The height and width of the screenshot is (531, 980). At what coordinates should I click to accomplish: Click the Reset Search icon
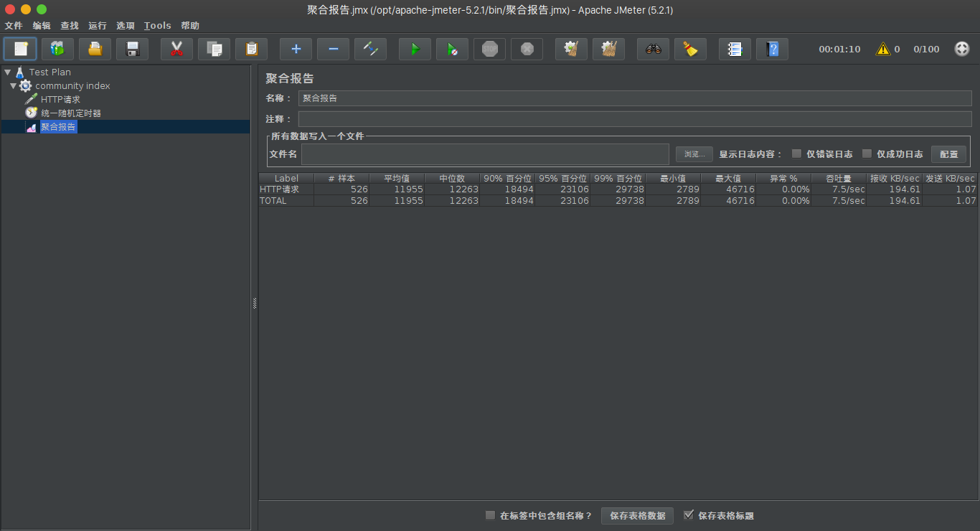(x=690, y=49)
